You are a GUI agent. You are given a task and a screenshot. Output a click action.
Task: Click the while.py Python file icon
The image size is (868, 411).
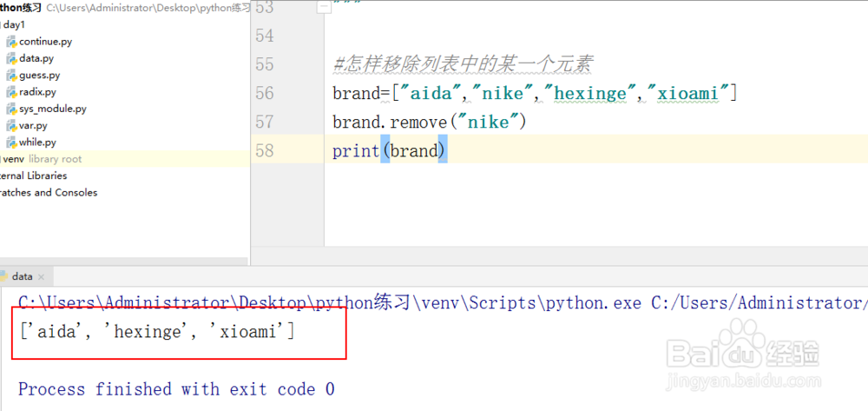pos(11,142)
